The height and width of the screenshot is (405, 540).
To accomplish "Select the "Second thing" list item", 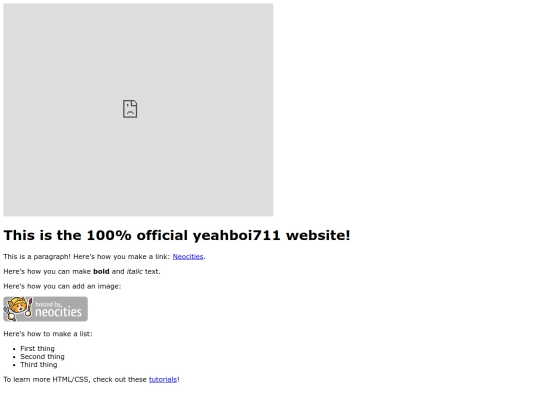I will click(42, 356).
